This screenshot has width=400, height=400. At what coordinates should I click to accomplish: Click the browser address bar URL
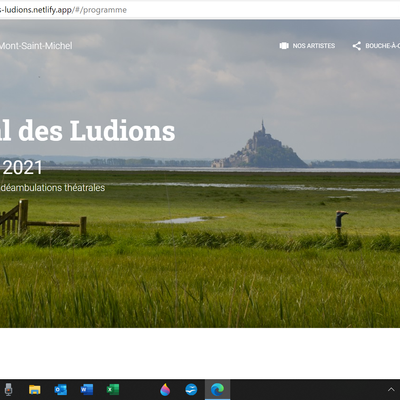tap(63, 10)
